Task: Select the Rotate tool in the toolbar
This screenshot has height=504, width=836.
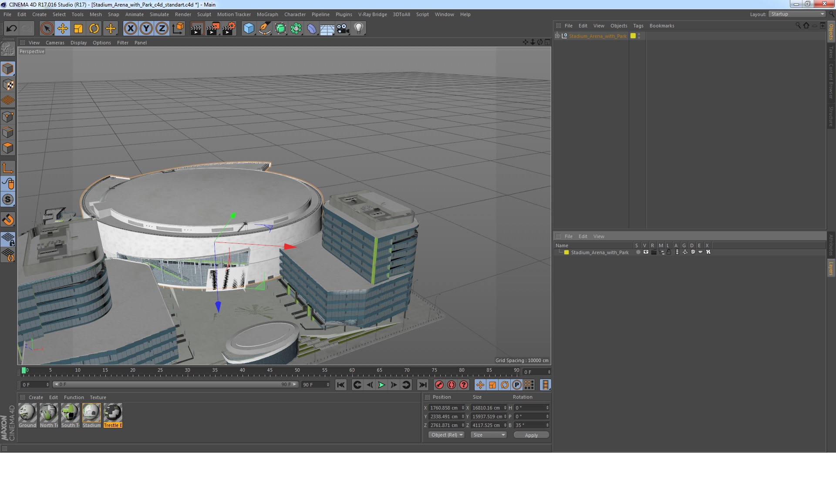Action: pyautogui.click(x=94, y=29)
